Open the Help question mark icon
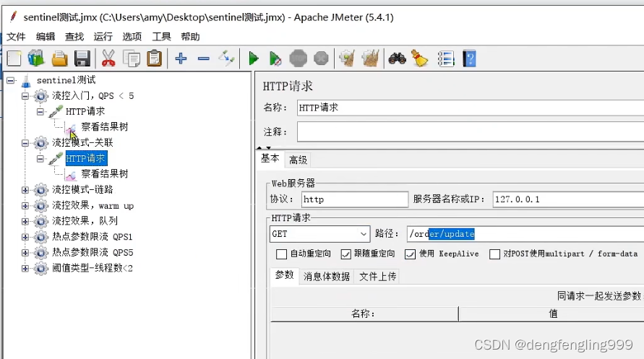644x359 pixels. click(469, 59)
